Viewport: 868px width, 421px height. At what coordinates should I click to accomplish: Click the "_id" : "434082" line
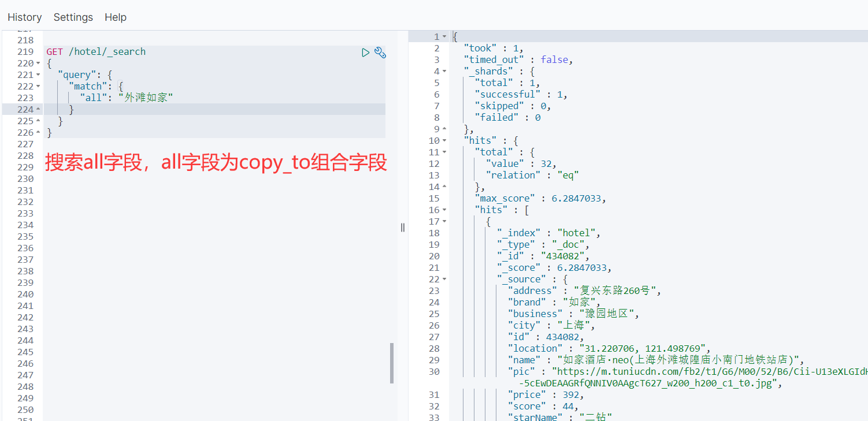coord(543,256)
